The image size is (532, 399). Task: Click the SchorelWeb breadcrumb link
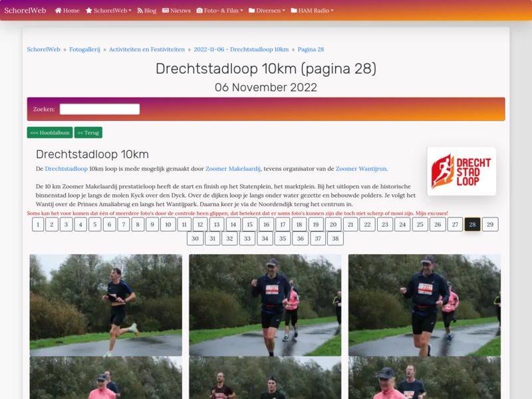coord(43,49)
